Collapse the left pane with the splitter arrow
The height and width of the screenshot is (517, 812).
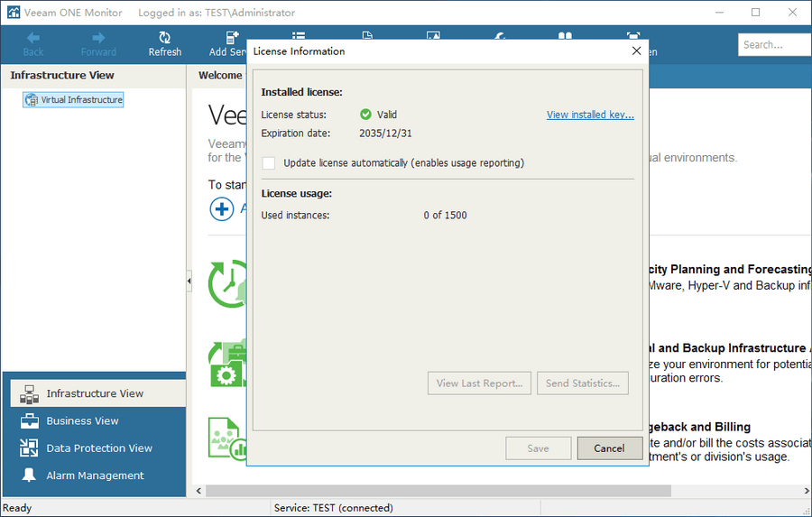pos(189,281)
